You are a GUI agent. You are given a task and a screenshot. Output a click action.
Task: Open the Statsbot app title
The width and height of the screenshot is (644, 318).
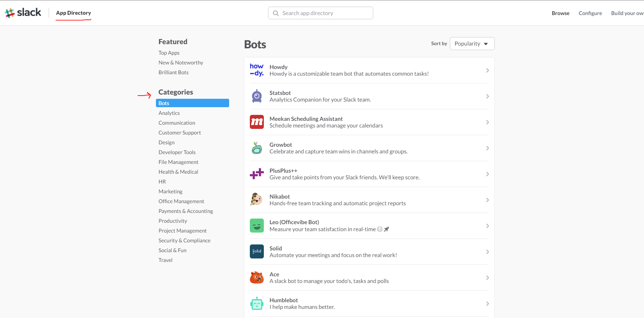click(280, 93)
